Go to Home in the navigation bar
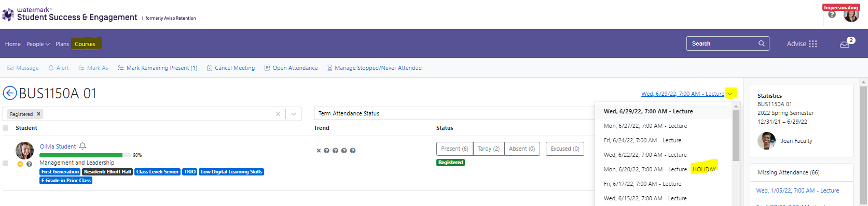Viewport: 868px width, 206px height. click(x=13, y=44)
